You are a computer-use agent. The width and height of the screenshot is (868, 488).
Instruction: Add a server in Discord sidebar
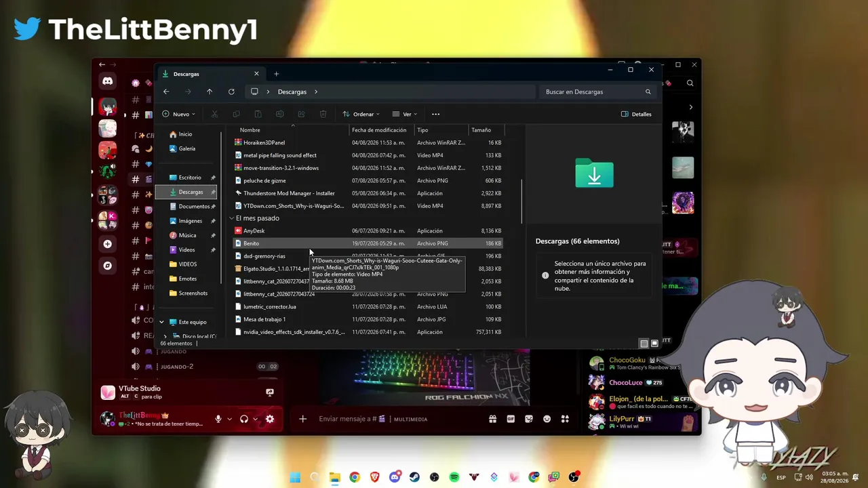(x=107, y=243)
